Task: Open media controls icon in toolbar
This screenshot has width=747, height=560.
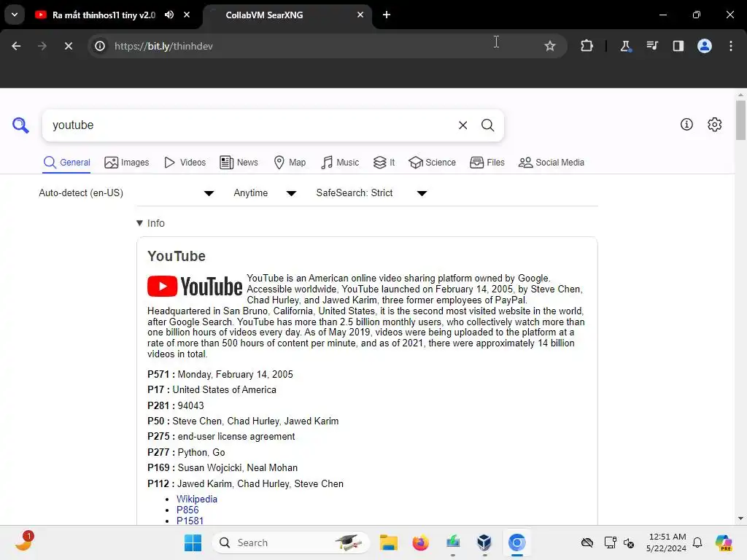Action: [x=651, y=46]
